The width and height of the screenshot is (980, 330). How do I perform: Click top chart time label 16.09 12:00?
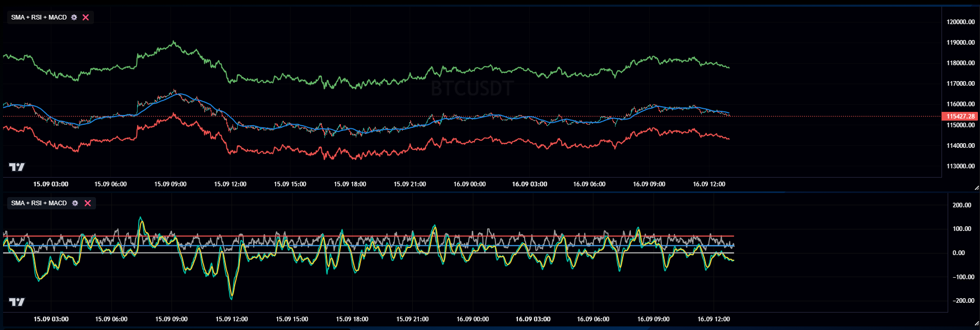(709, 184)
